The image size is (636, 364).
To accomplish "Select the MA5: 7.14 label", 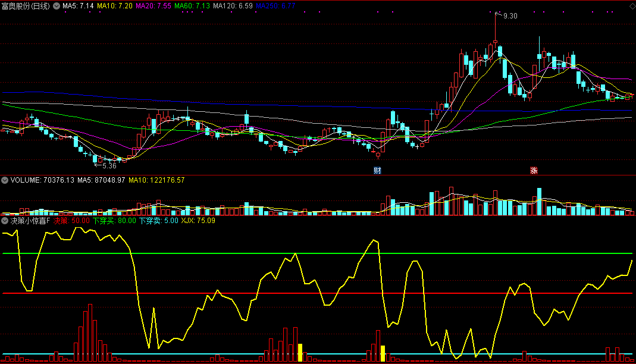I will tap(78, 6).
